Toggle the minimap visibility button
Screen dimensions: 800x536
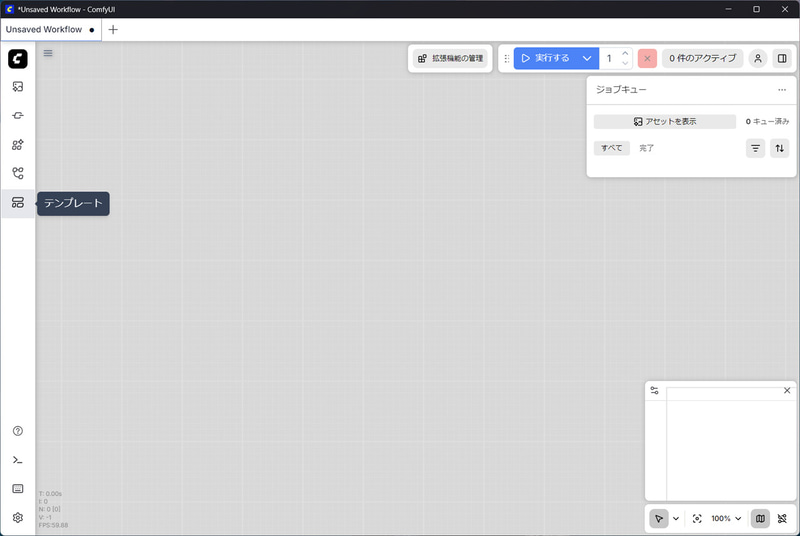(x=760, y=519)
